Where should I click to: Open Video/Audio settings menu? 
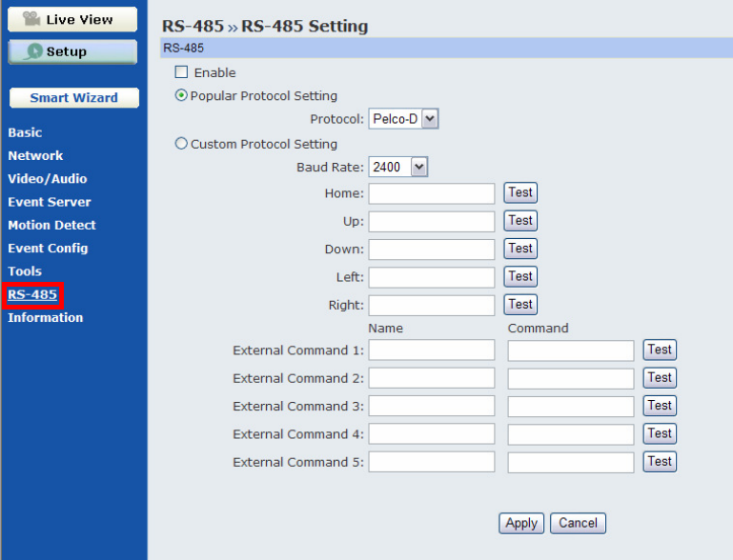(48, 178)
